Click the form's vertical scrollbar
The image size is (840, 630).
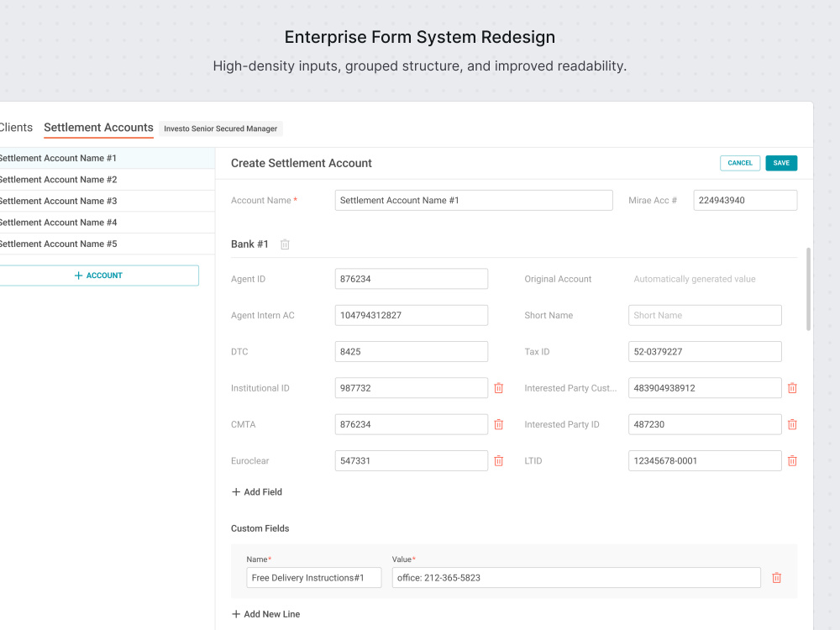(x=808, y=289)
